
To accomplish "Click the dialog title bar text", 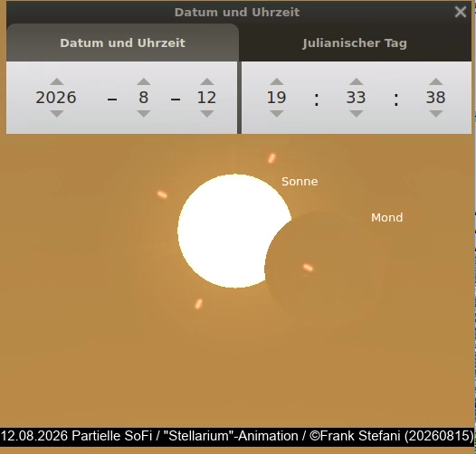I will tap(237, 12).
